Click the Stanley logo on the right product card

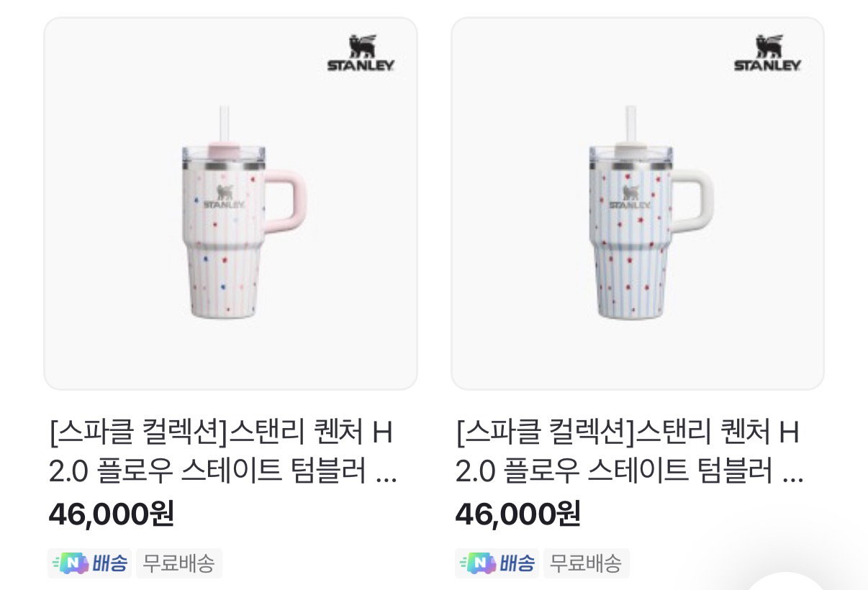[x=768, y=53]
